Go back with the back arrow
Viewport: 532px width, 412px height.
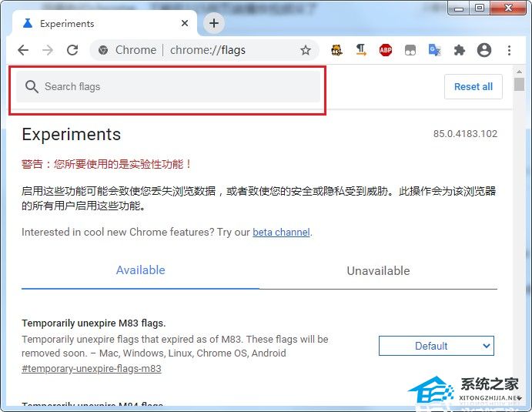click(x=23, y=50)
